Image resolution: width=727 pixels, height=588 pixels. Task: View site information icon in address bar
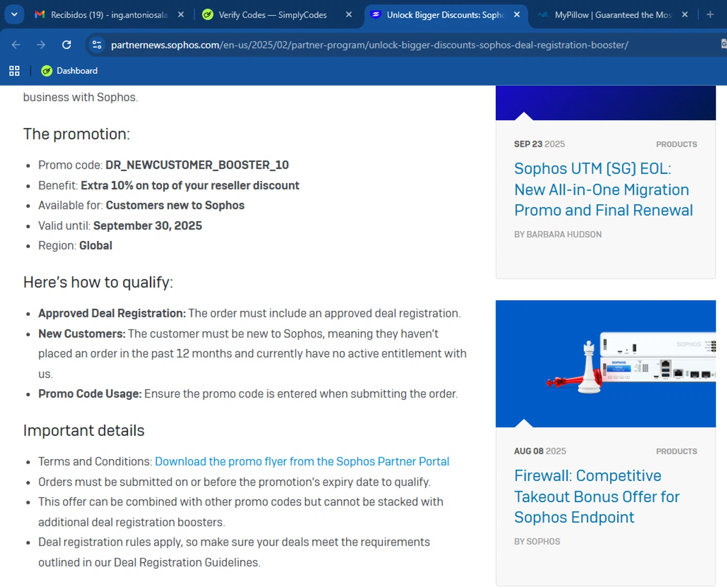(97, 45)
